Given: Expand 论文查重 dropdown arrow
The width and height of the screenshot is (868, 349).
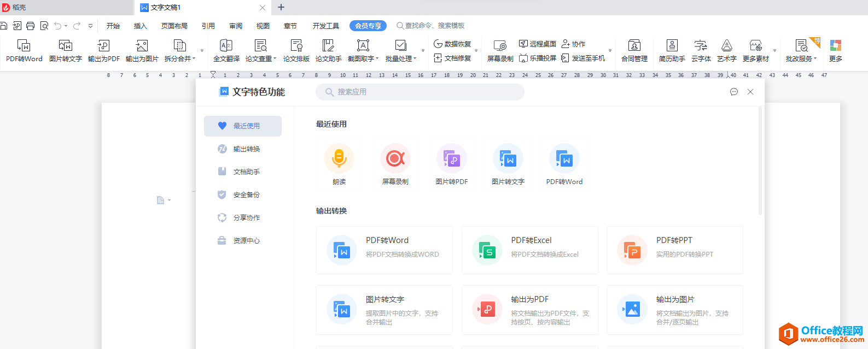Looking at the screenshot, I should 275,58.
